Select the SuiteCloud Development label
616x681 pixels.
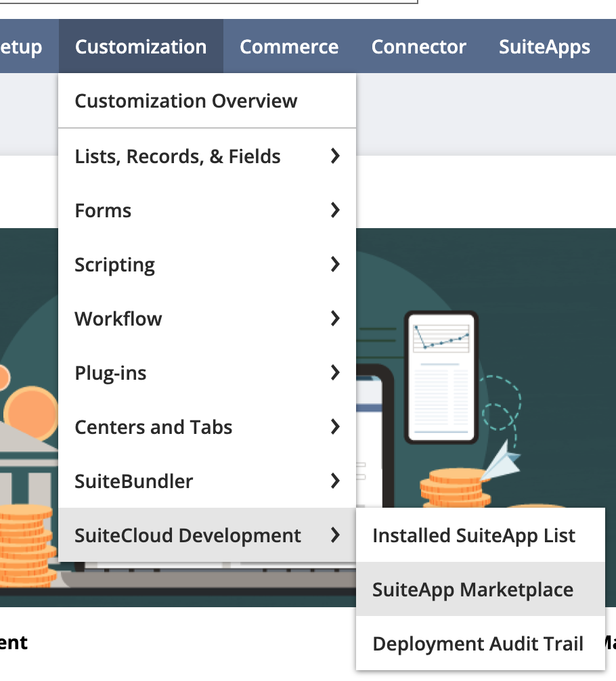(188, 535)
